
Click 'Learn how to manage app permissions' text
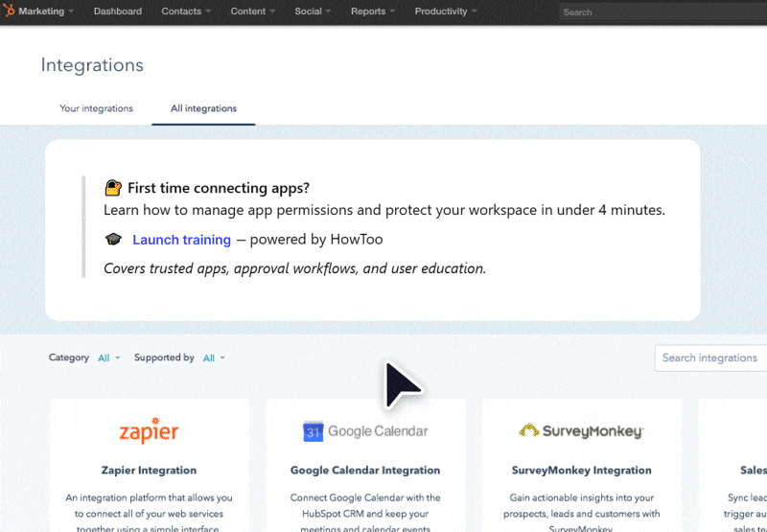[x=384, y=210]
